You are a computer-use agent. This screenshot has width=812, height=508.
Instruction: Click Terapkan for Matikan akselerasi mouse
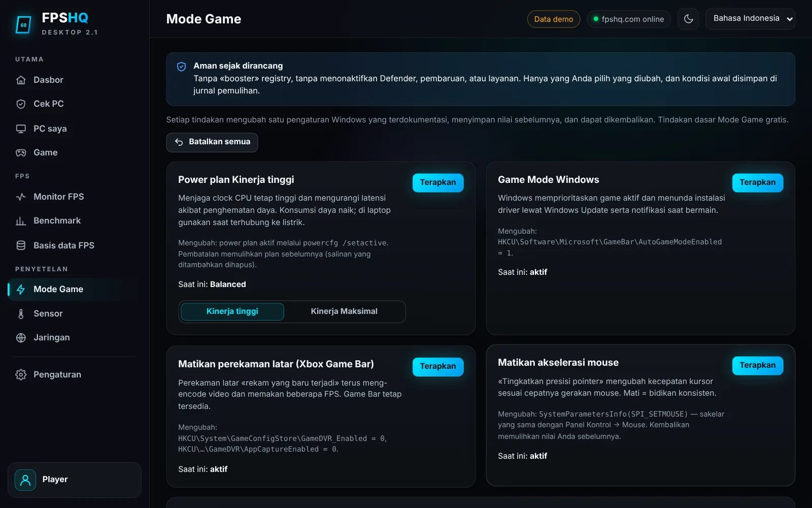coord(757,365)
